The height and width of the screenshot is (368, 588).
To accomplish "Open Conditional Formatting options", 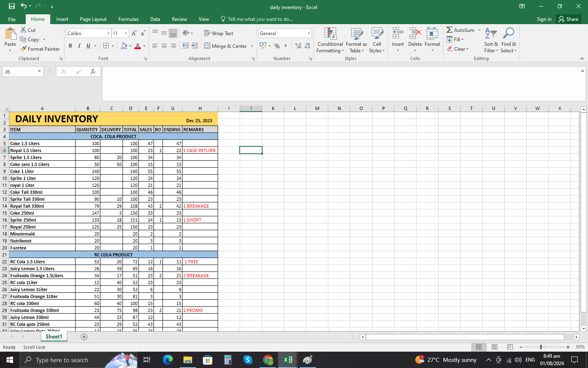I will (x=330, y=40).
